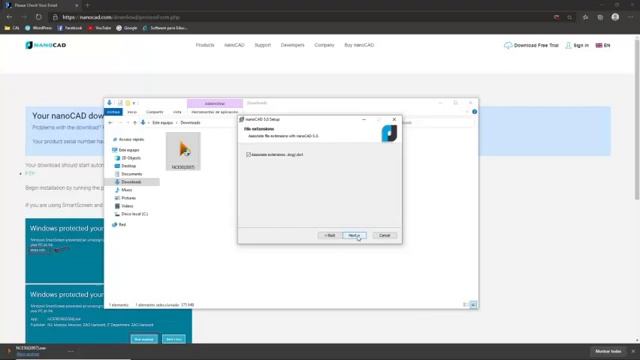Viewport: 640px width, 360px height.
Task: Select the Administrar contextual tab in Explorer
Action: 215,104
